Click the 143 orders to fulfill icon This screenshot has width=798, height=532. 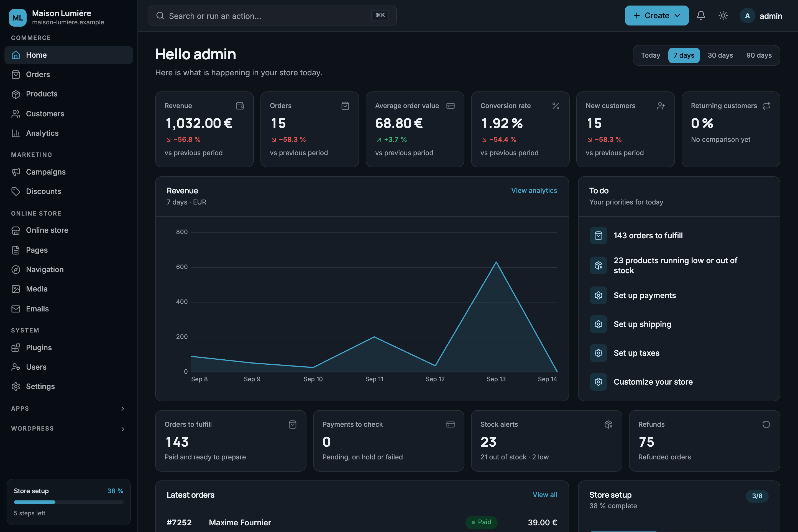click(x=598, y=236)
